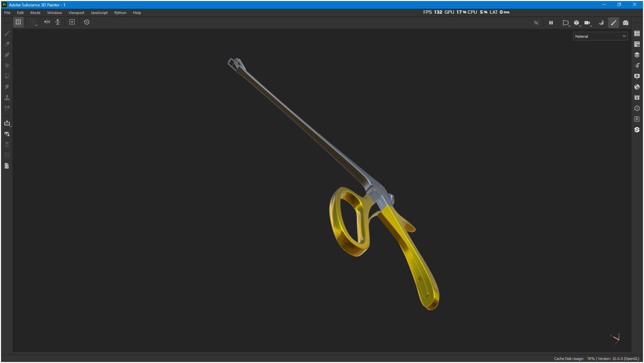Select the Paint brush tool
Screen dimensions: 644x363
[7, 33]
